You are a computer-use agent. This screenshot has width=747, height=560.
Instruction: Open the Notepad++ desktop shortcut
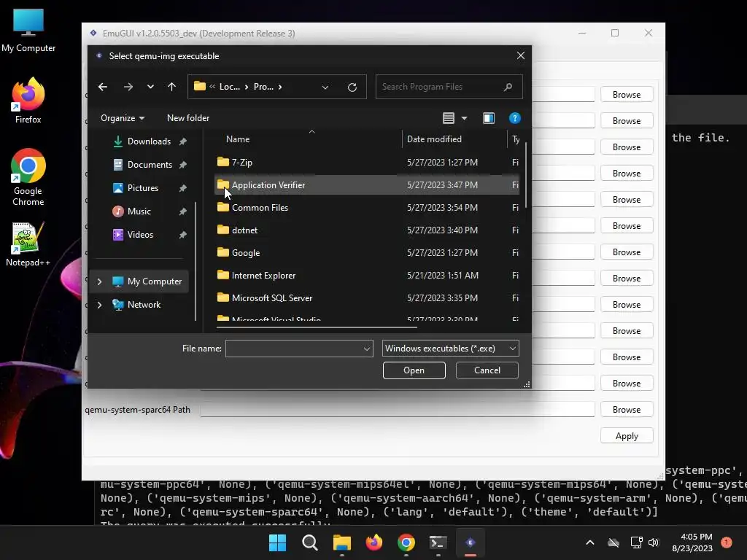click(28, 244)
